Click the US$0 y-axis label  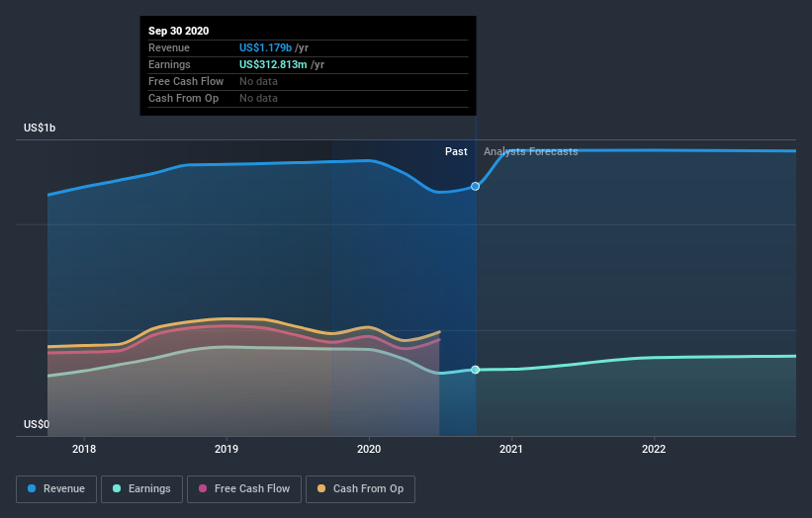pyautogui.click(x=37, y=424)
